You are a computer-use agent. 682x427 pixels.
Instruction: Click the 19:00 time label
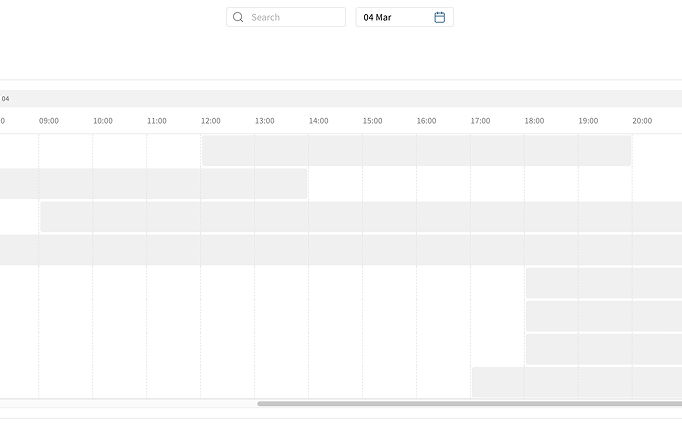coord(588,121)
